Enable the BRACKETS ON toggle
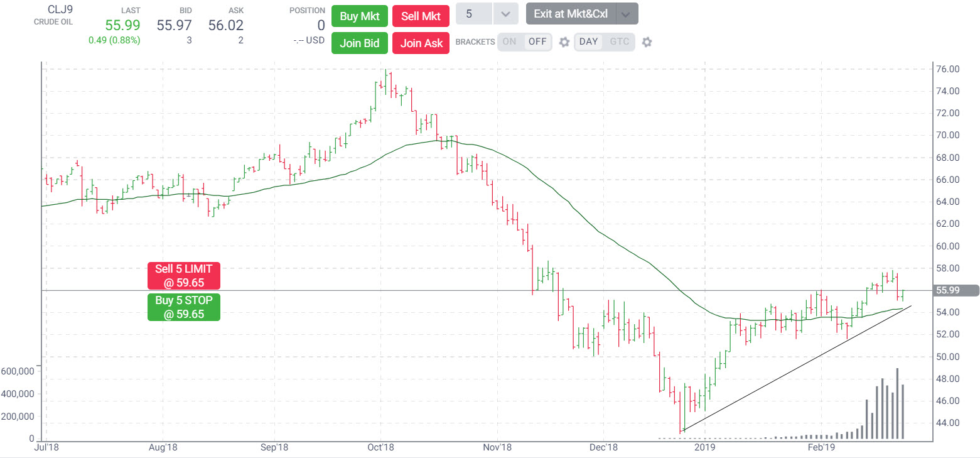 tap(510, 41)
